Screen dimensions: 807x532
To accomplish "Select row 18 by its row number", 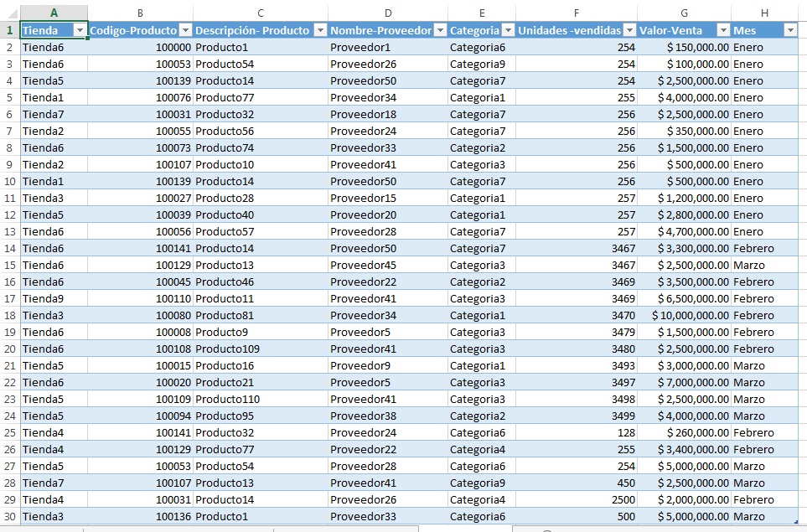I will click(9, 315).
